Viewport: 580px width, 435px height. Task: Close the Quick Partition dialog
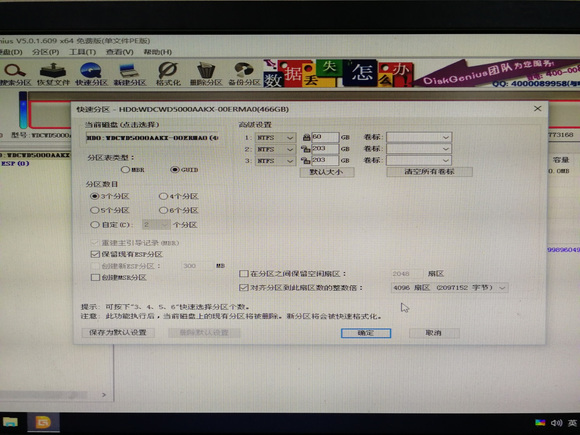coord(537,108)
